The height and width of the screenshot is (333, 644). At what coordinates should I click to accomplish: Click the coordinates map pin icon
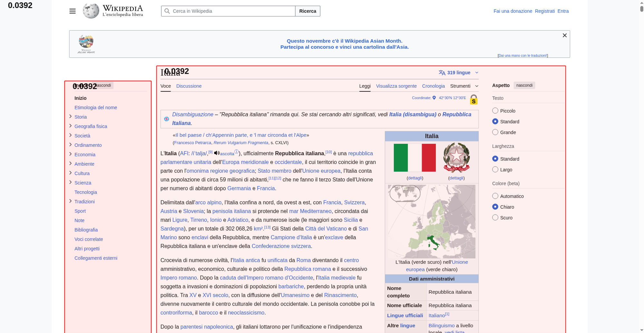[434, 98]
